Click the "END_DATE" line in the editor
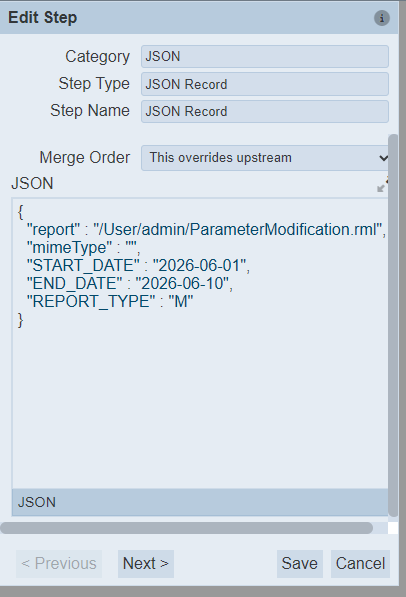This screenshot has height=597, width=406. [x=129, y=284]
